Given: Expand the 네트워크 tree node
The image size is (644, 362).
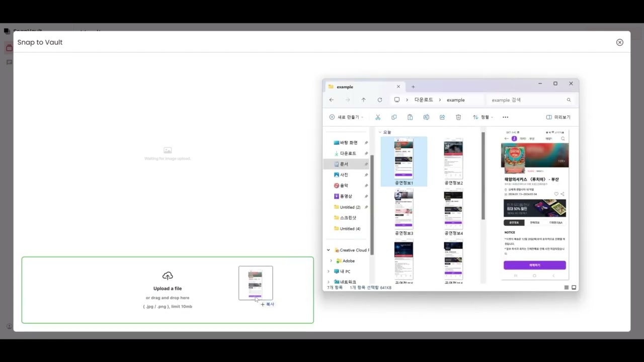Looking at the screenshot, I should click(329, 282).
